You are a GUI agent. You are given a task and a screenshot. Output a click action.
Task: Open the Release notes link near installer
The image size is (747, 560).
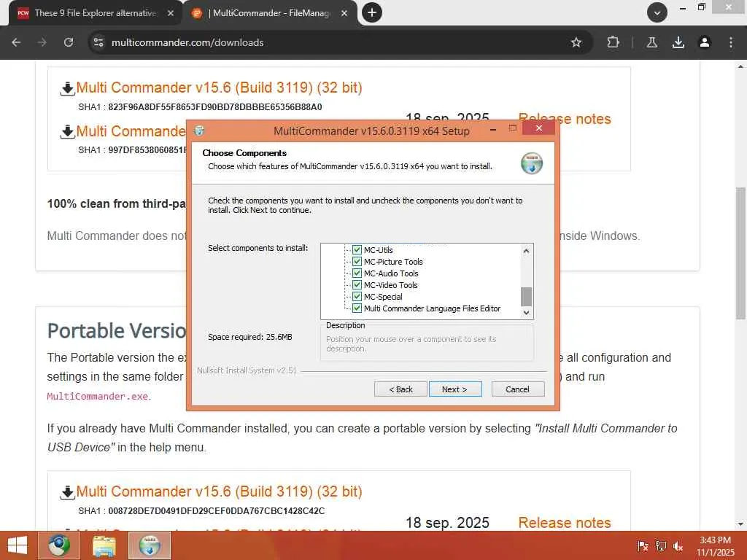click(x=565, y=119)
